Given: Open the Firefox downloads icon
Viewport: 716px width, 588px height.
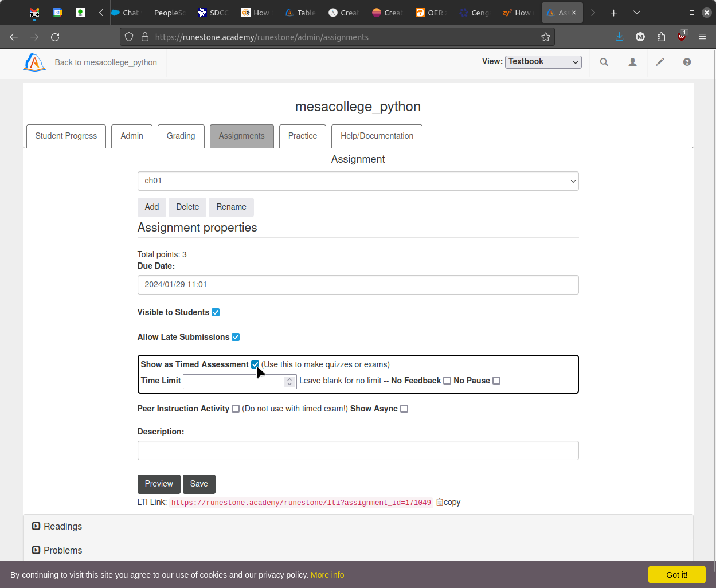Looking at the screenshot, I should pyautogui.click(x=619, y=36).
